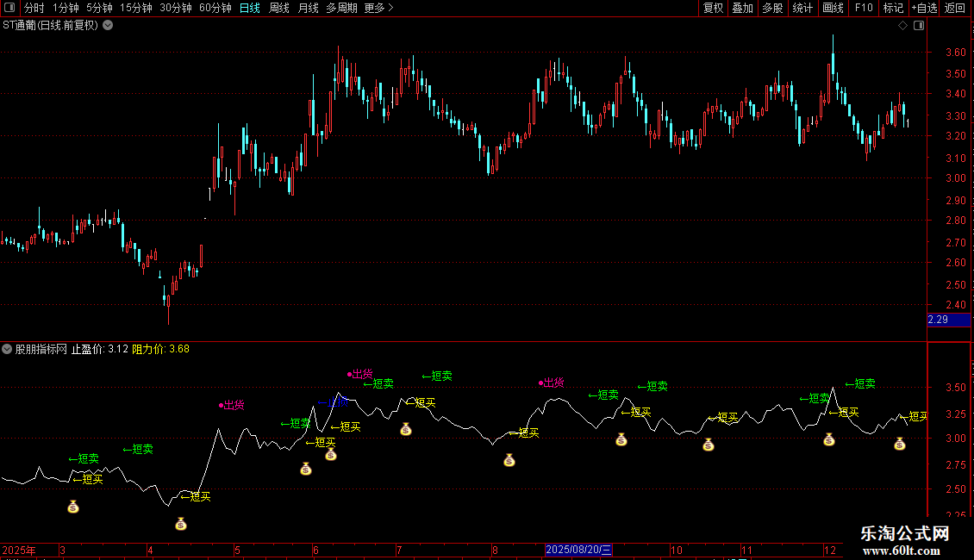Open the 多周期 multi-period view
This screenshot has height=560, width=974.
tap(341, 8)
